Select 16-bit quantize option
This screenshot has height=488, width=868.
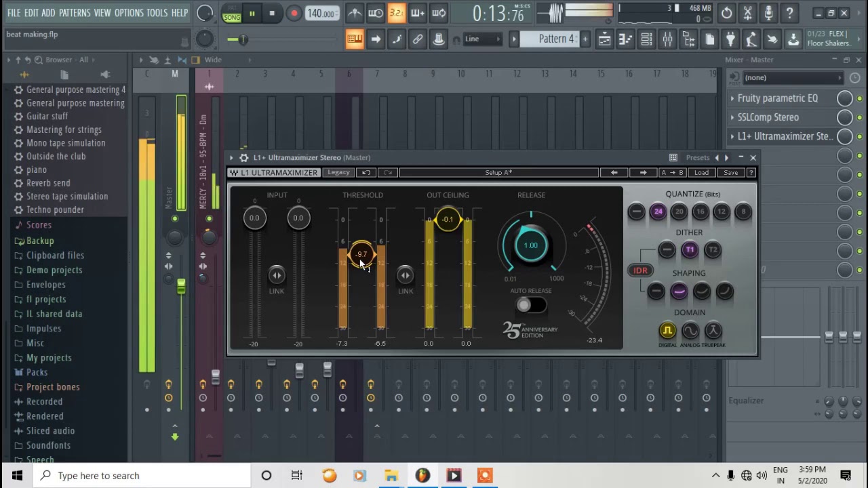tap(701, 212)
